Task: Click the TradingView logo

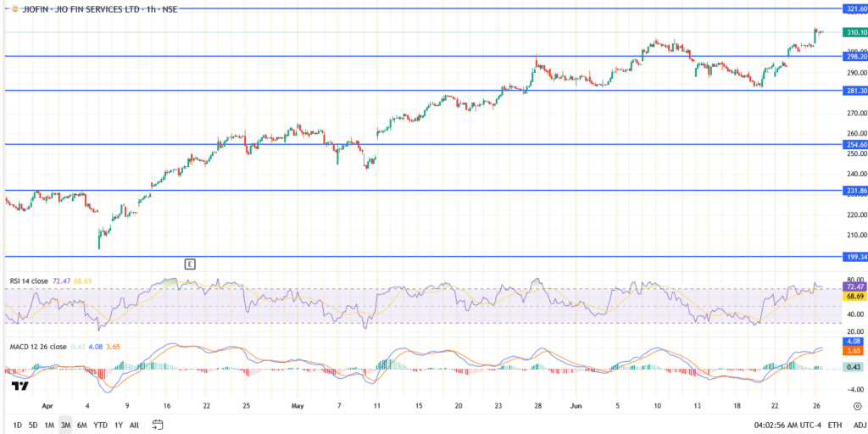Action: pyautogui.click(x=18, y=386)
